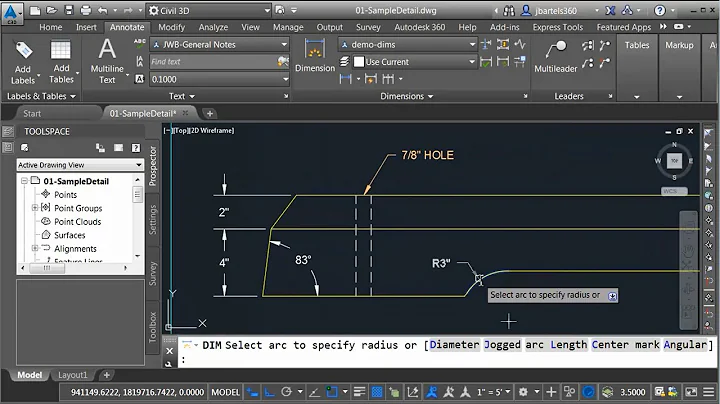This screenshot has height=404, width=720.
Task: Click the Customization menu icon in status bar
Action: tap(709, 392)
